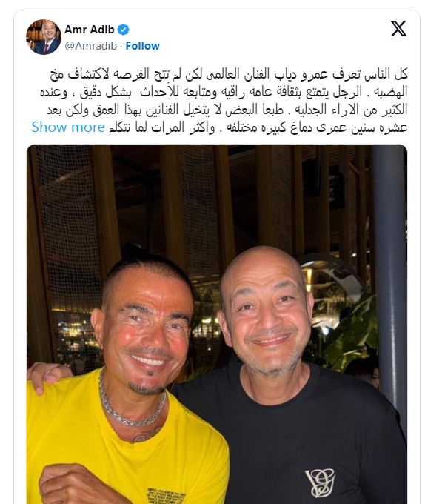Click the printed text on yellow shirt

click(167, 495)
